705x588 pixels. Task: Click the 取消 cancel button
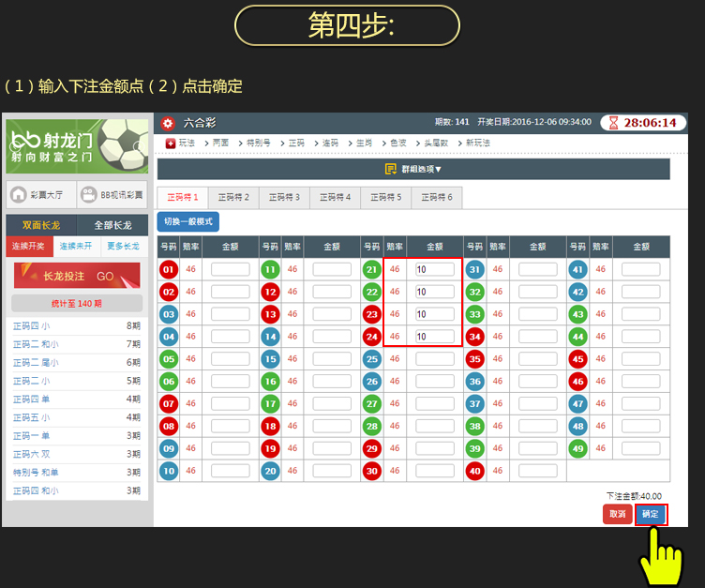(x=617, y=514)
